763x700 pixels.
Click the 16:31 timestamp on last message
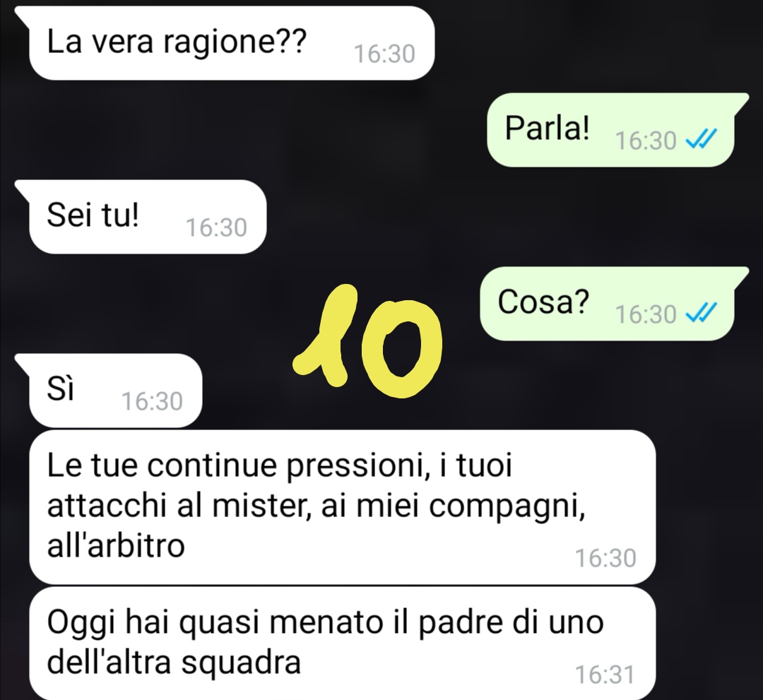605,675
